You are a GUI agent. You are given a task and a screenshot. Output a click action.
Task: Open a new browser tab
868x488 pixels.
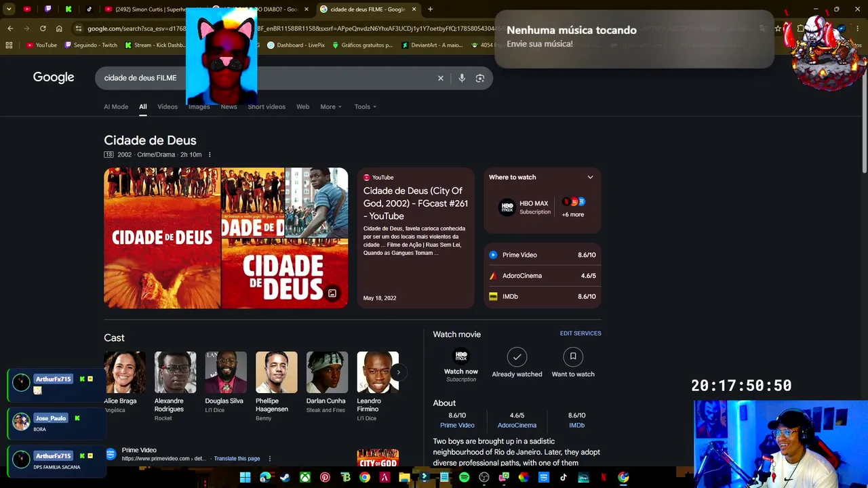(430, 9)
